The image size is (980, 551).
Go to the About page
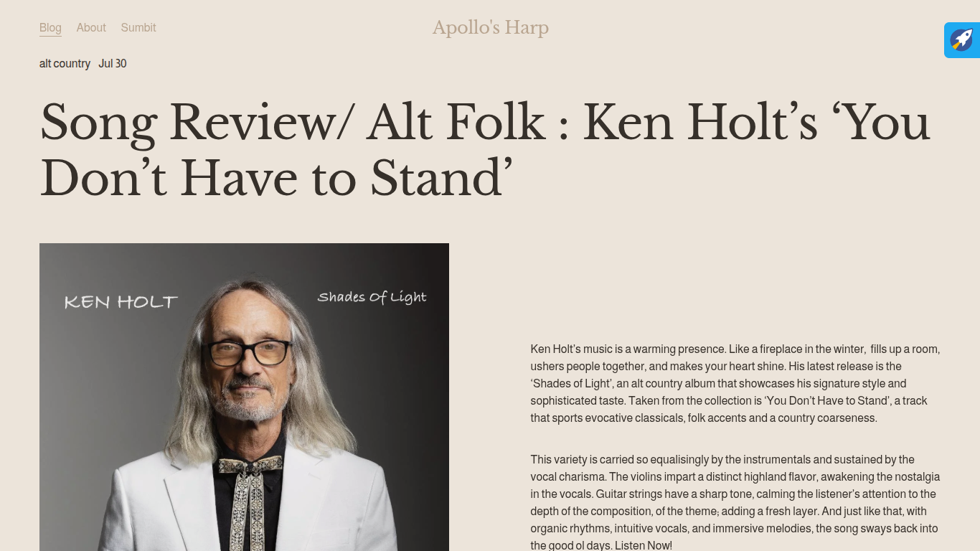pos(91,27)
